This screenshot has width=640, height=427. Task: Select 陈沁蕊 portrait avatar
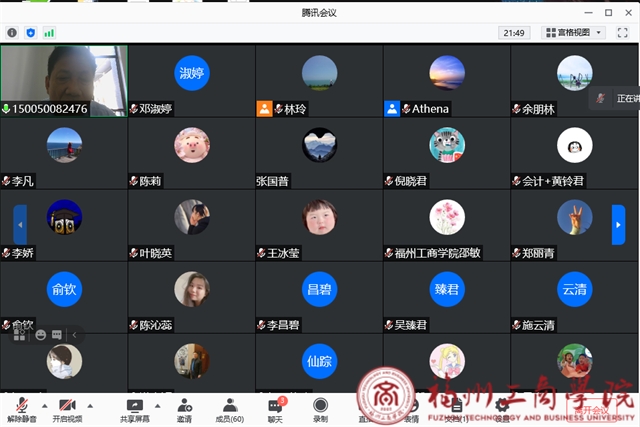[192, 289]
